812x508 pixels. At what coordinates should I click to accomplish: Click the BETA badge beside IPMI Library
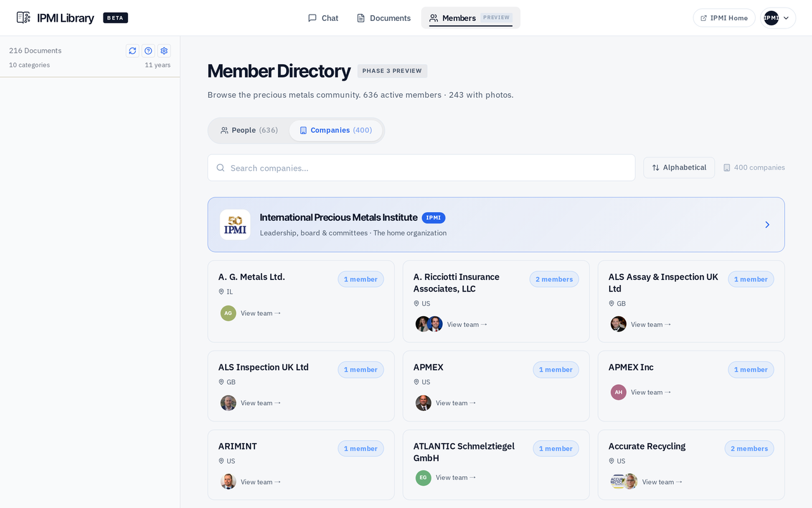pyautogui.click(x=115, y=18)
